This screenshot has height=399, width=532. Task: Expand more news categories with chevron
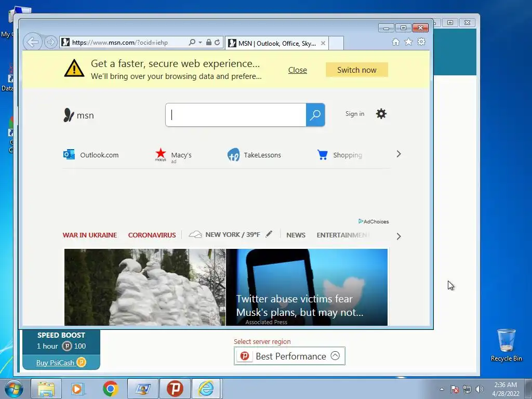398,236
